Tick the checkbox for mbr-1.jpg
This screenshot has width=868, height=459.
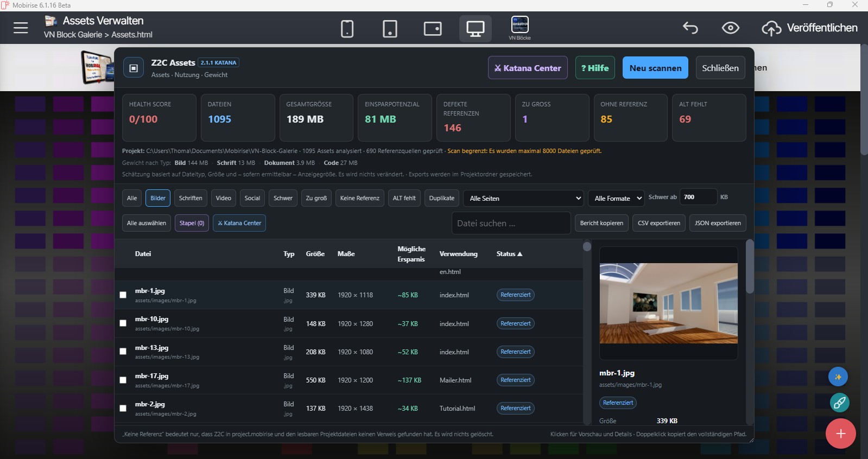click(x=123, y=295)
